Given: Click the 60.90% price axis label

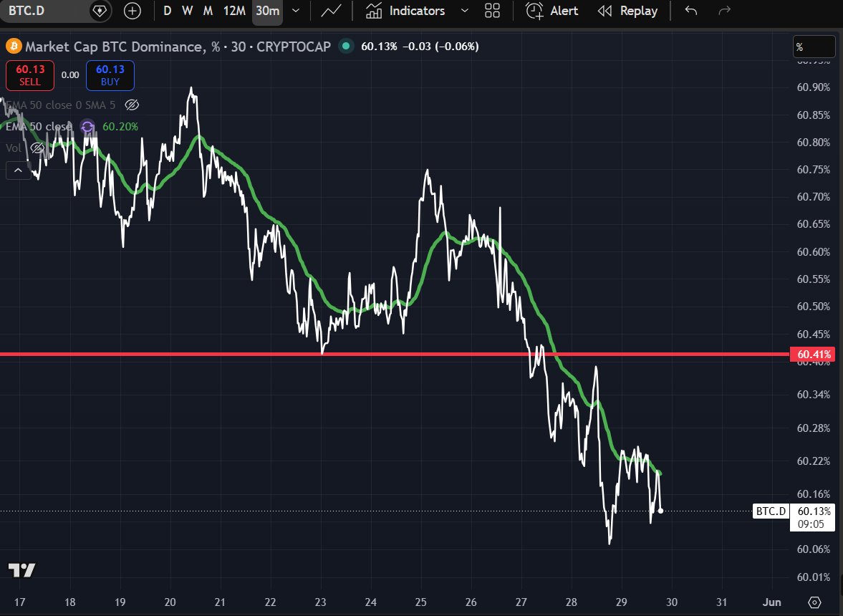Looking at the screenshot, I should (x=814, y=87).
